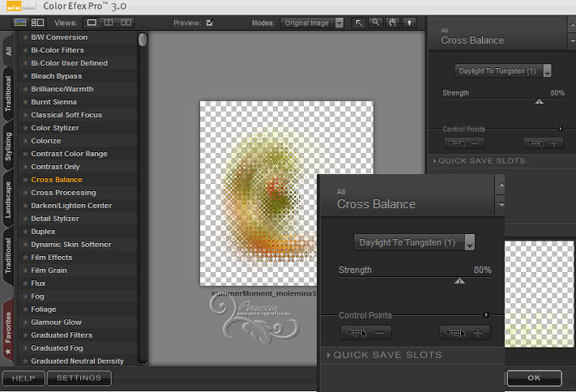Switch to filter thumbnails grid layout icon
This screenshot has width=576, height=392.
click(37, 23)
